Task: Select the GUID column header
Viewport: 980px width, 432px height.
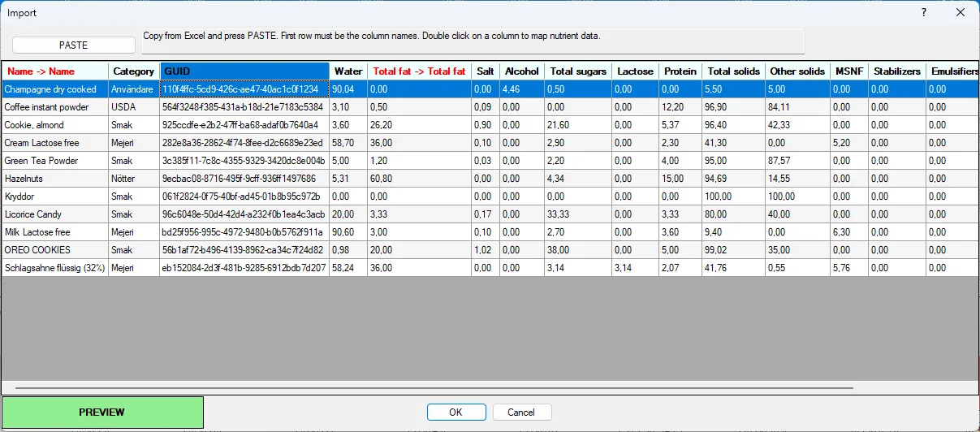Action: point(244,71)
